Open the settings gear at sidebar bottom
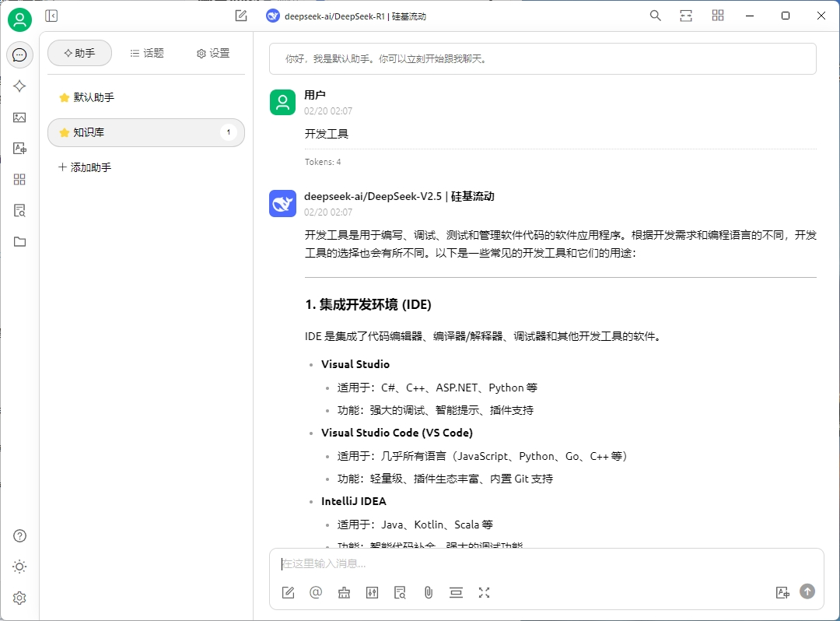This screenshot has width=840, height=621. [19, 598]
